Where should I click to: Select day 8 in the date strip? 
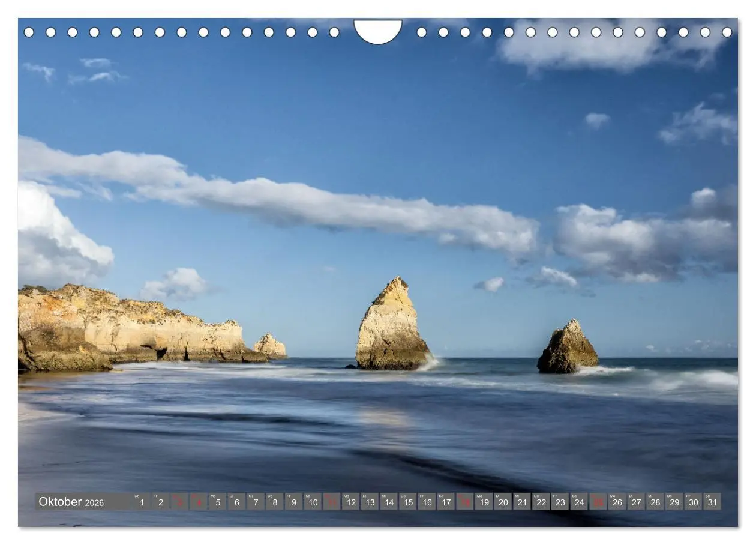275,502
